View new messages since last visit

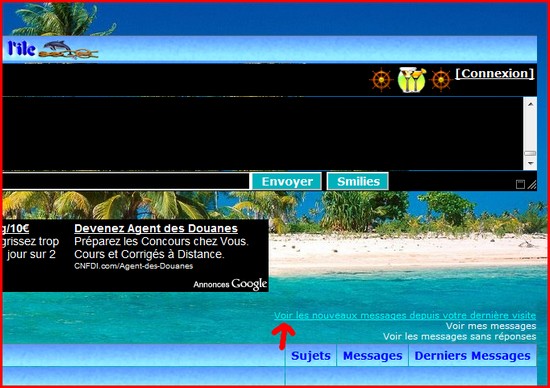point(405,315)
